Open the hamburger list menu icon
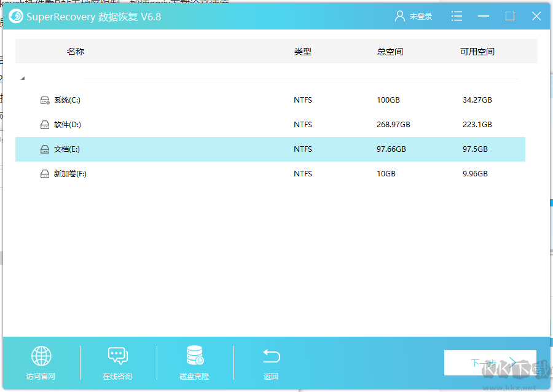 (x=457, y=16)
